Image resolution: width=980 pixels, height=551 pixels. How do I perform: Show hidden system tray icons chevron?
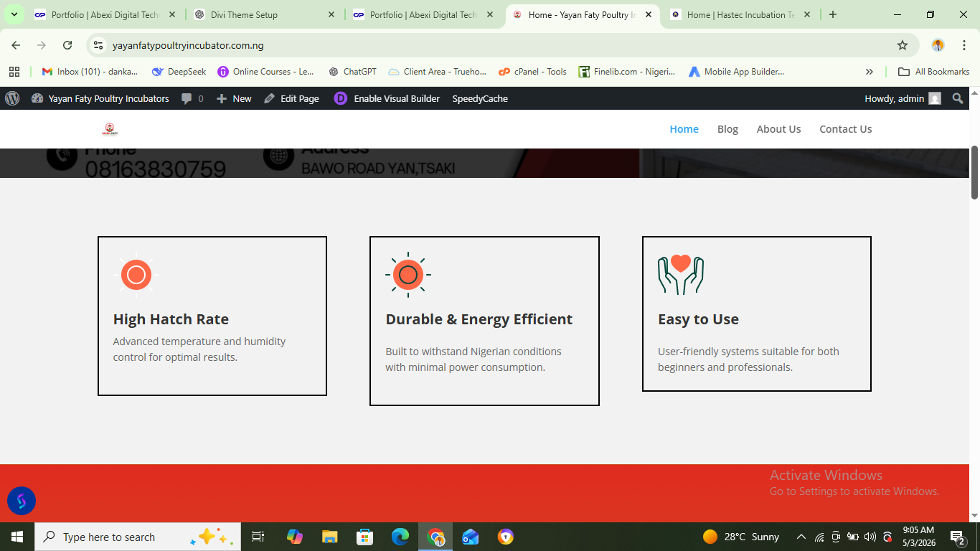point(801,537)
